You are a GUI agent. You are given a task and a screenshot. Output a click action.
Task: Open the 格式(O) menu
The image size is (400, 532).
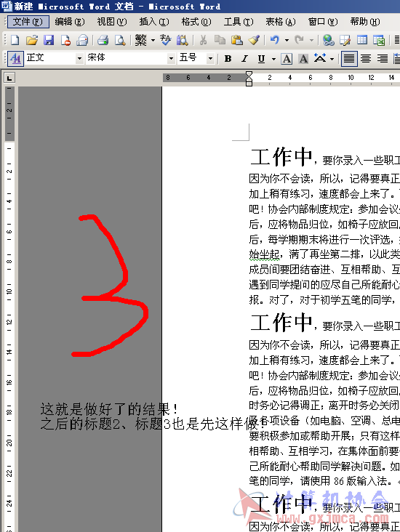(196, 22)
